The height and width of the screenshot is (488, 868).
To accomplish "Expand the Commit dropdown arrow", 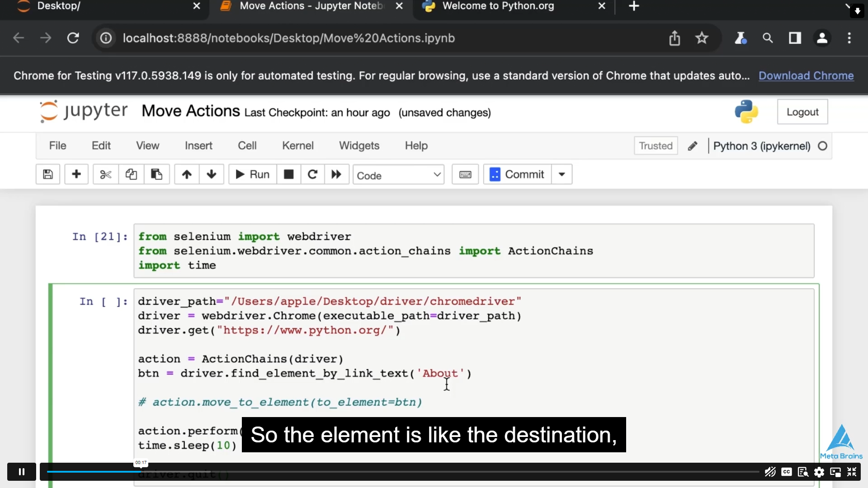I will click(x=561, y=174).
